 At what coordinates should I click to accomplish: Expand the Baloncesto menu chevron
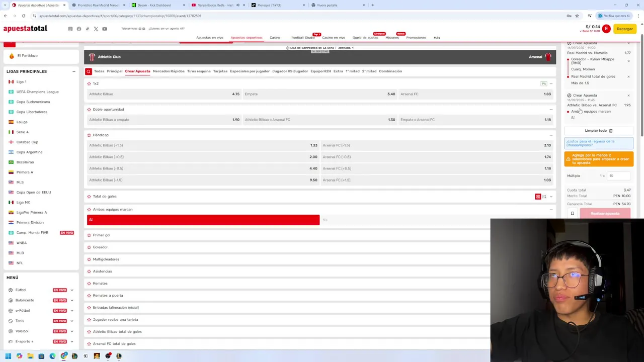pyautogui.click(x=71, y=300)
